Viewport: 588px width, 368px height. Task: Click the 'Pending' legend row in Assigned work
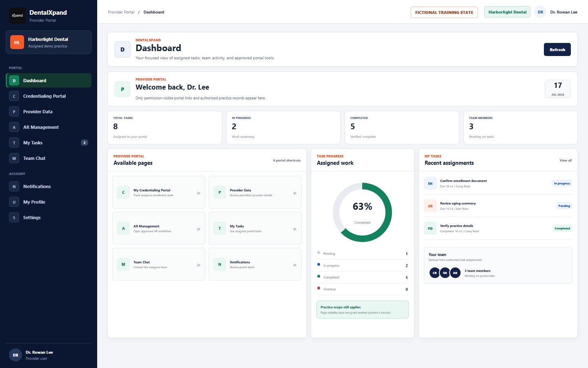(363, 254)
